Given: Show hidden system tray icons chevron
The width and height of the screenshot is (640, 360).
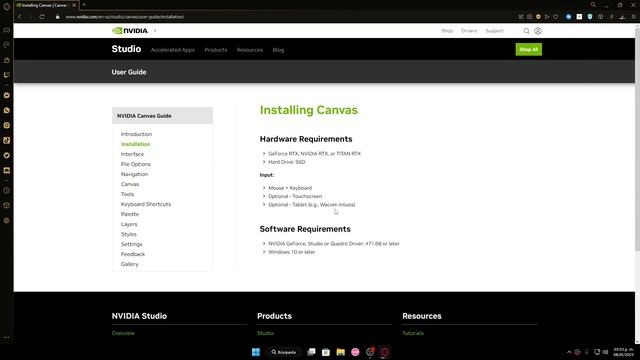Looking at the screenshot, I should 569,352.
